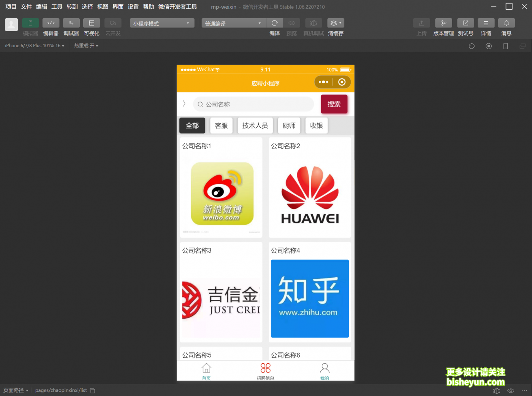
Task: Open the iPhone 6/7/8 Plus device dropdown
Action: click(x=35, y=46)
